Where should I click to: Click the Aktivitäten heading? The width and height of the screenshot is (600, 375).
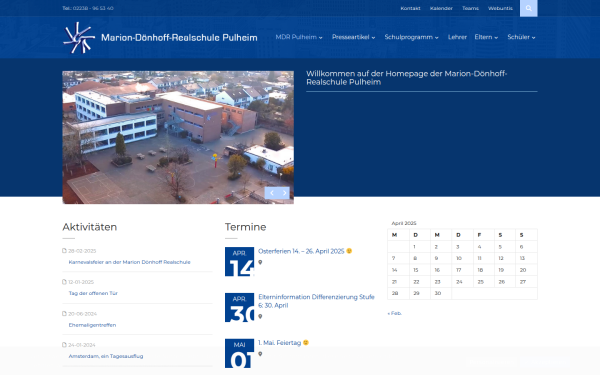(x=90, y=227)
